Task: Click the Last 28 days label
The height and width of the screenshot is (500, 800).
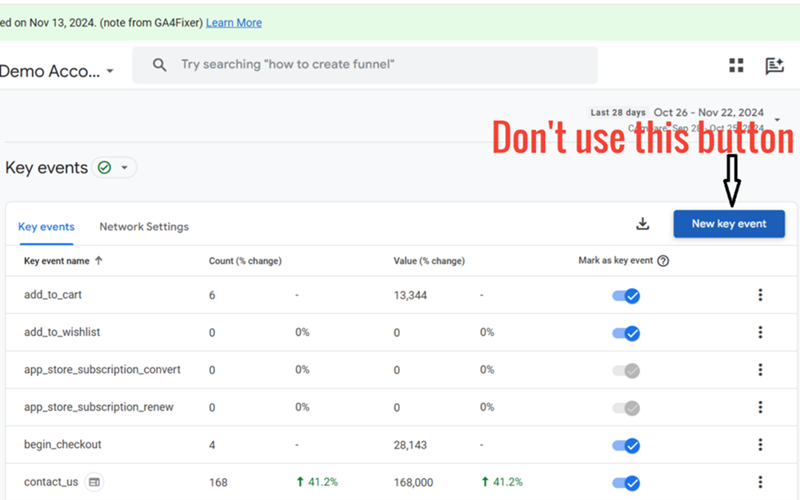Action: [x=618, y=112]
